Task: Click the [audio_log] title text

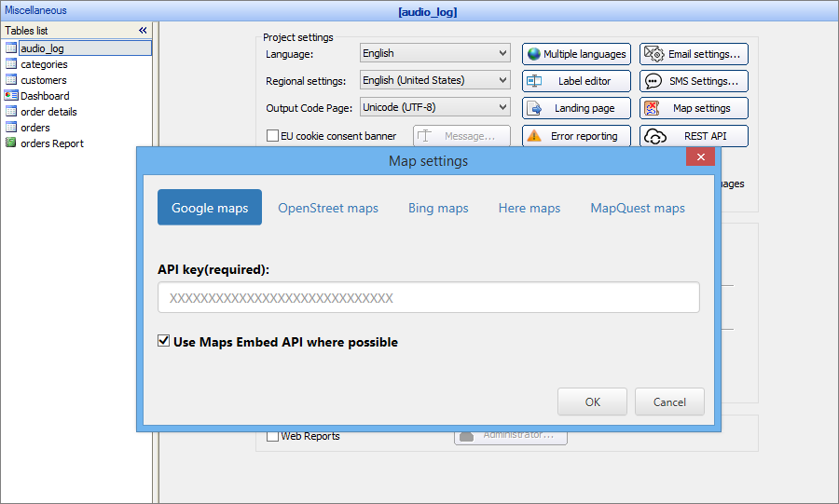Action: tap(428, 12)
